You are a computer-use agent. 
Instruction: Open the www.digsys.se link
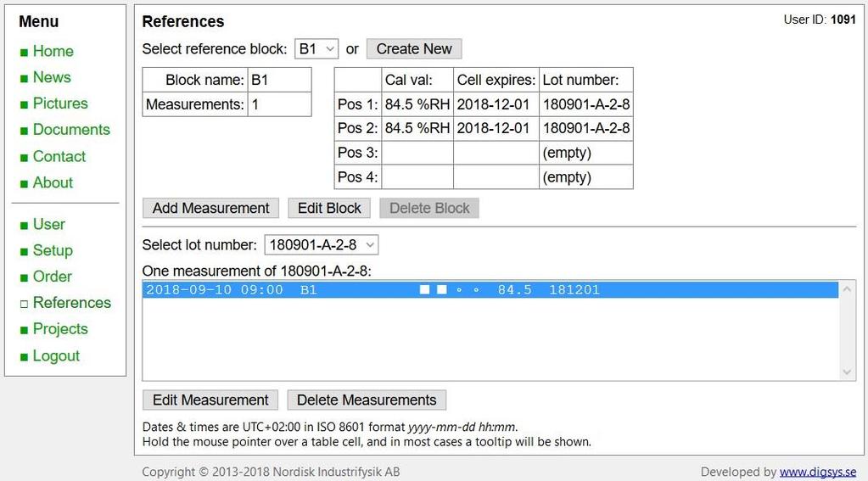[x=818, y=472]
